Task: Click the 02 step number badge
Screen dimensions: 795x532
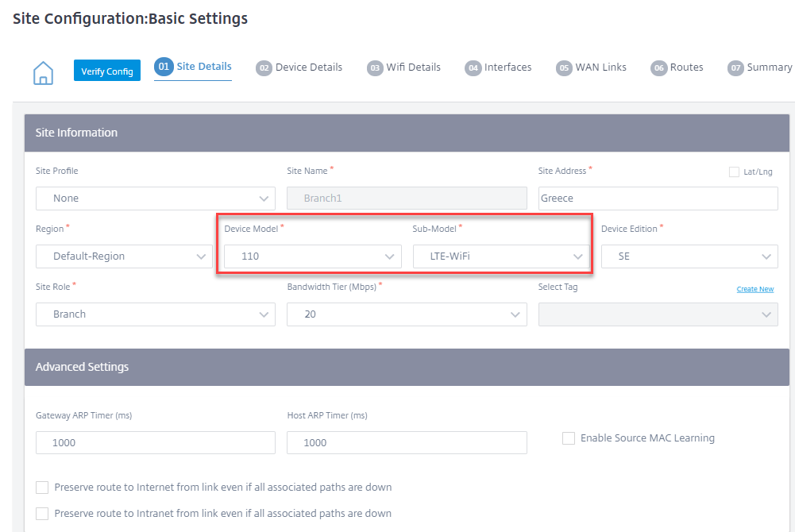Action: click(x=264, y=68)
